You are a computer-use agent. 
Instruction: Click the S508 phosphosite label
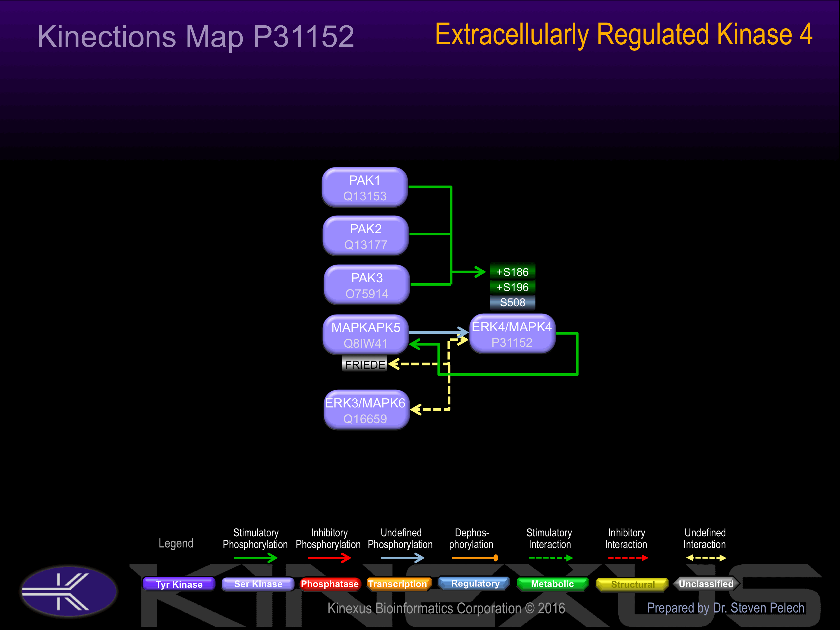pyautogui.click(x=512, y=302)
